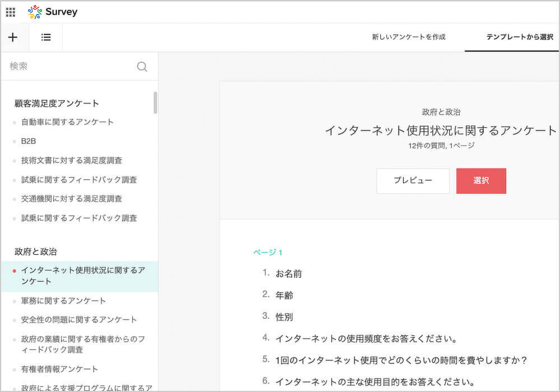Click the ページ 1 heading link
Screen dimensions: 560x392
268,253
